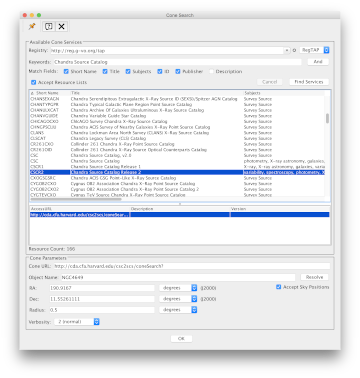This screenshot has width=360, height=378.
Task: Toggle Accept Sky Positions checkbox
Action: click(x=279, y=287)
